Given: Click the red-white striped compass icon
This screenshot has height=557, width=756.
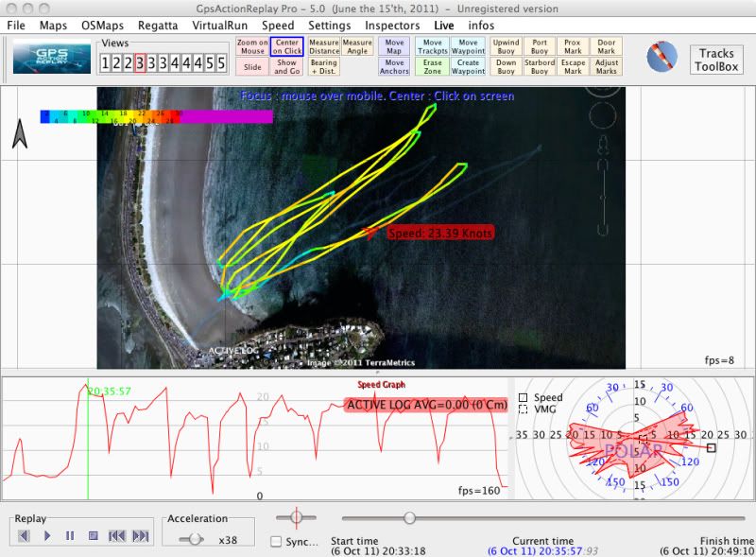Looking at the screenshot, I should point(661,57).
